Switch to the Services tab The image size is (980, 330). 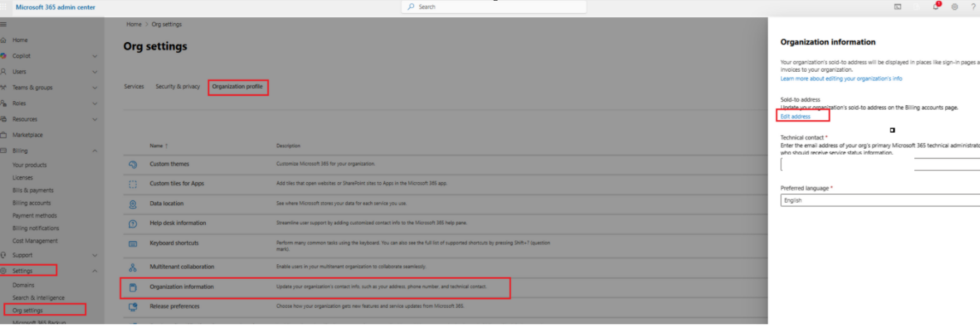pyautogui.click(x=134, y=86)
